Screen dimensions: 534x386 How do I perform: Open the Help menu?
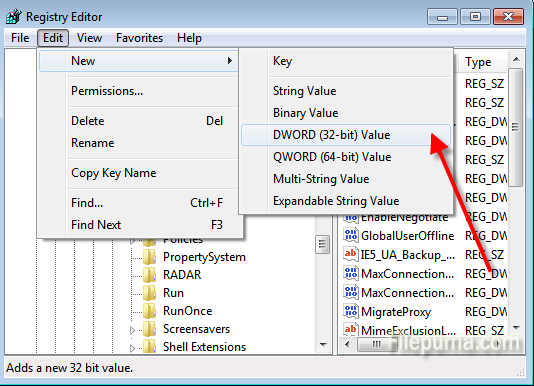tap(189, 38)
